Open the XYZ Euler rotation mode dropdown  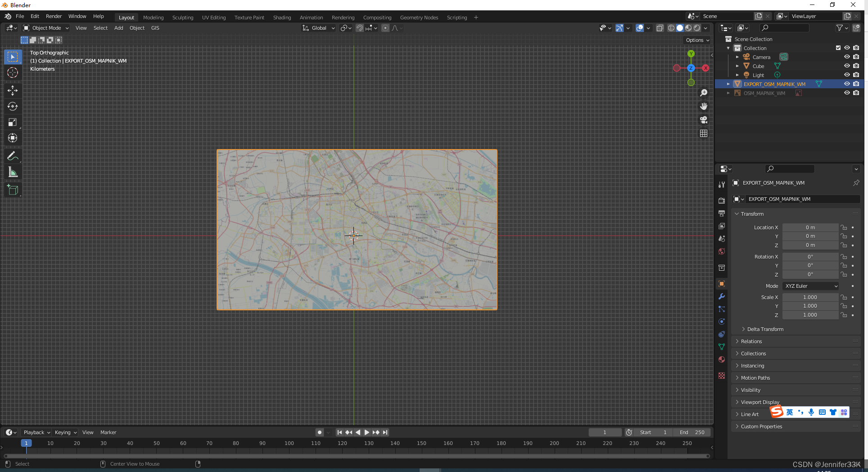tap(811, 286)
